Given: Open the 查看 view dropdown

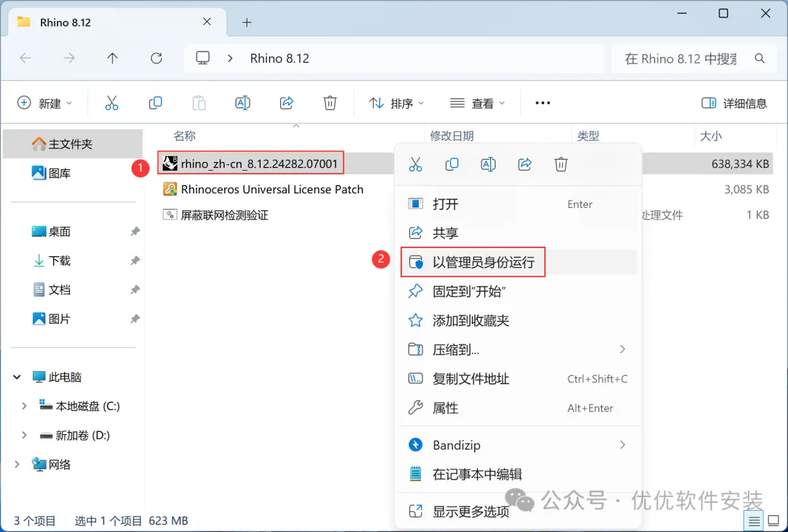Looking at the screenshot, I should [x=477, y=104].
